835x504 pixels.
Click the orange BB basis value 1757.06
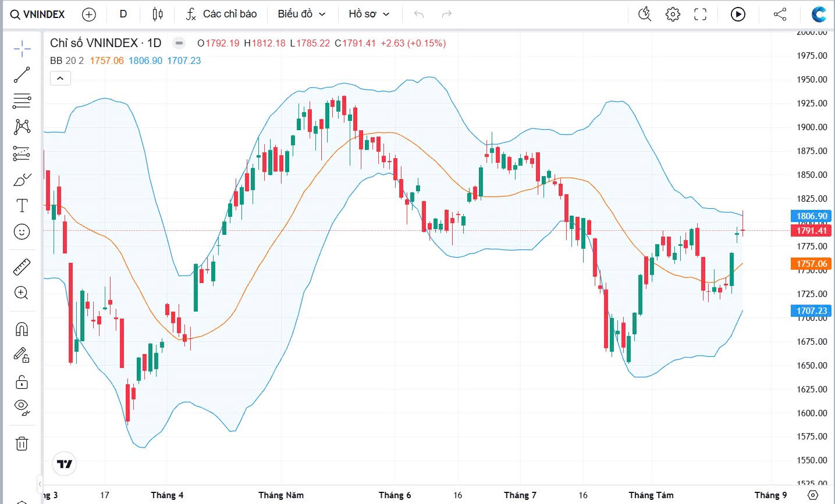[107, 60]
